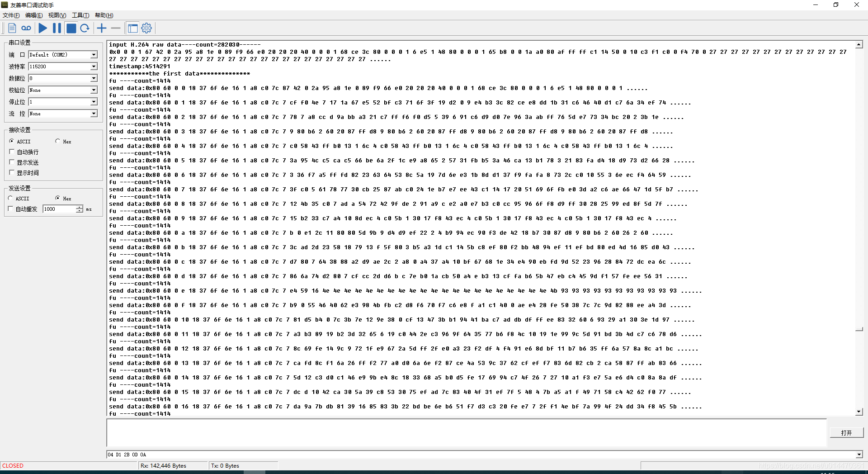Click the recording tape loop icon
The height and width of the screenshot is (474, 868).
26,28
